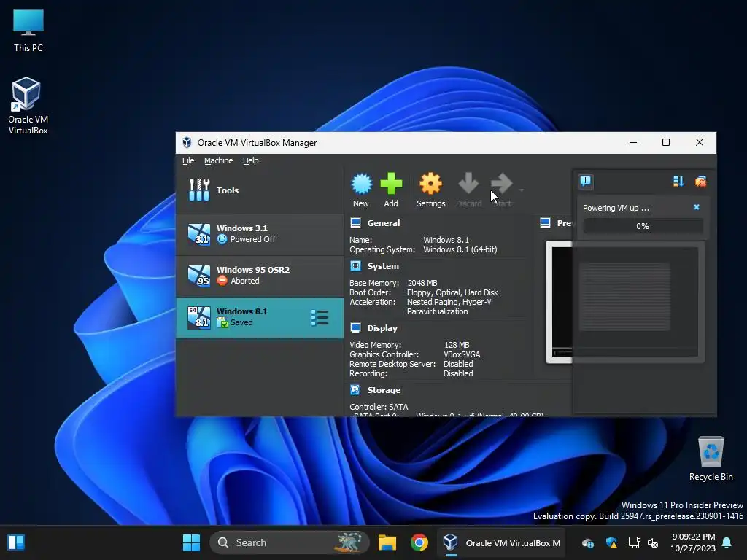Click the System section header
The image size is (747, 560).
pos(383,266)
